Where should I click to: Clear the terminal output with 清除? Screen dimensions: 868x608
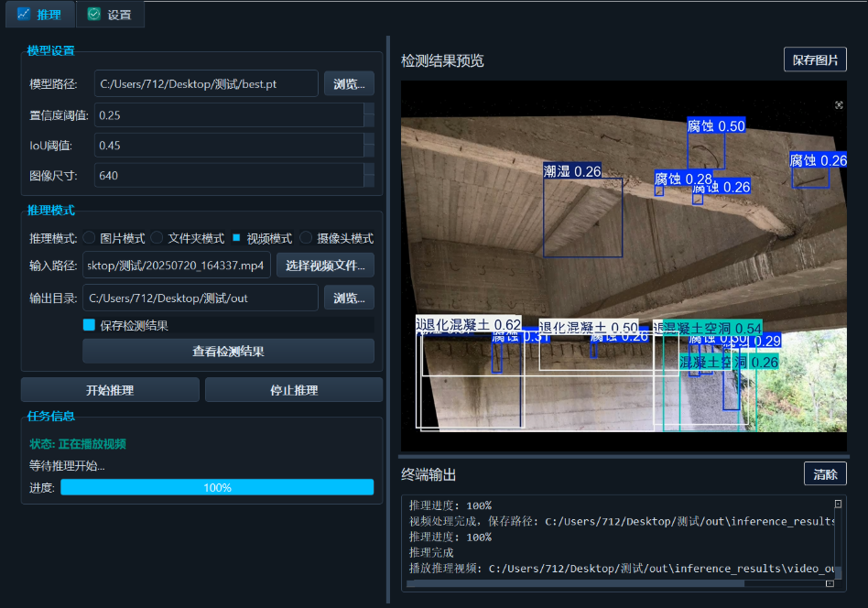point(825,473)
